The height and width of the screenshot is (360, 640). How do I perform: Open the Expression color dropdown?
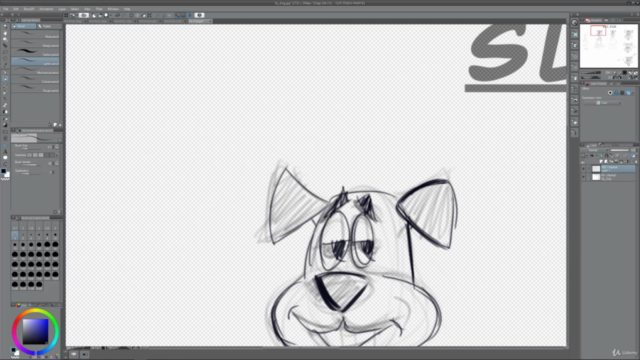point(602,103)
